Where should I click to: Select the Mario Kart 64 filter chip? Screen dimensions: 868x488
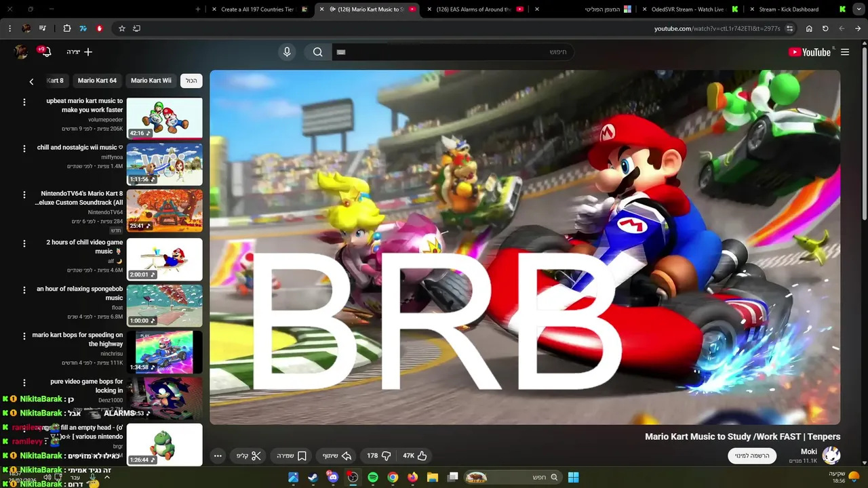(x=97, y=81)
